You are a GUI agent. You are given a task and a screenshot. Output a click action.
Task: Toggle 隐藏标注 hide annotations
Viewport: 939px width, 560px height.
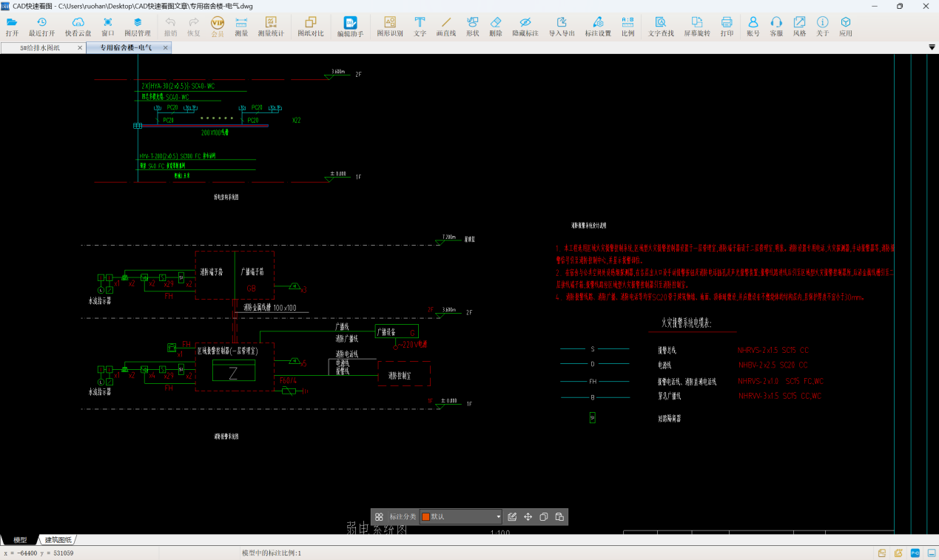(525, 27)
